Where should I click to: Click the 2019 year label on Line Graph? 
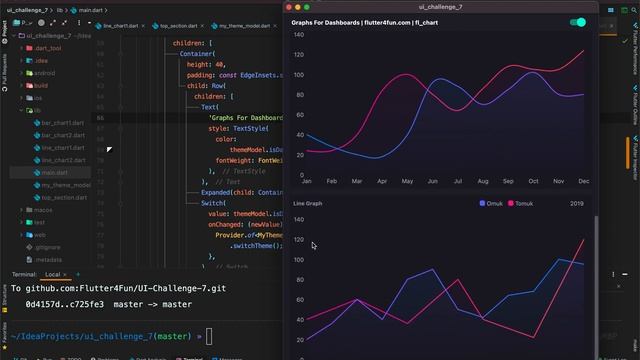pyautogui.click(x=576, y=203)
